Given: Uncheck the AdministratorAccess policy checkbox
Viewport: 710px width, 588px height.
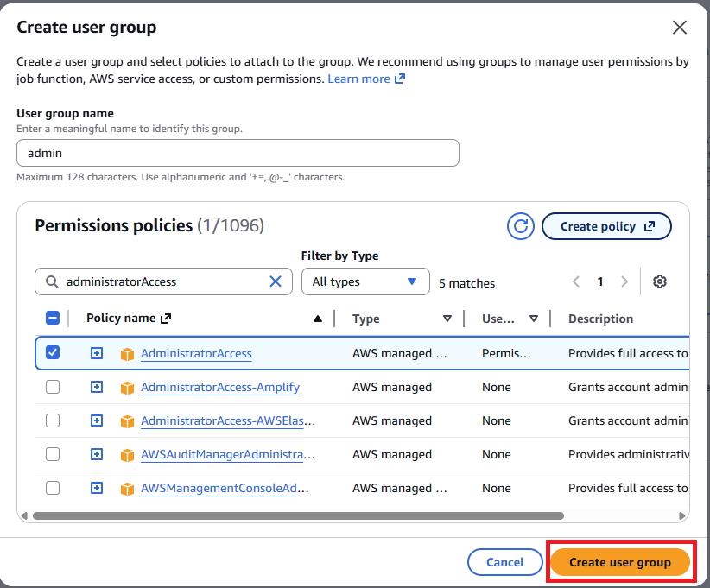Looking at the screenshot, I should click(53, 353).
